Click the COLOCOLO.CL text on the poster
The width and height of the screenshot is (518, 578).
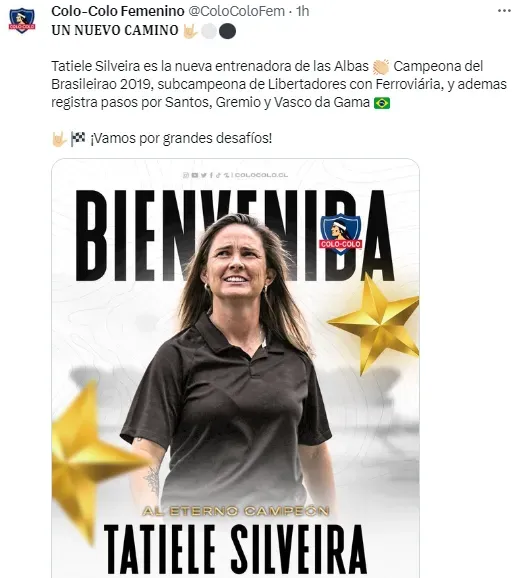[261, 175]
